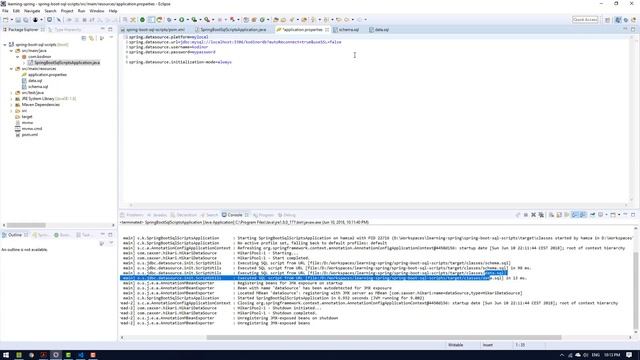Click the Open Perspective icon
The width and height of the screenshot is (640, 360).
coord(608,20)
